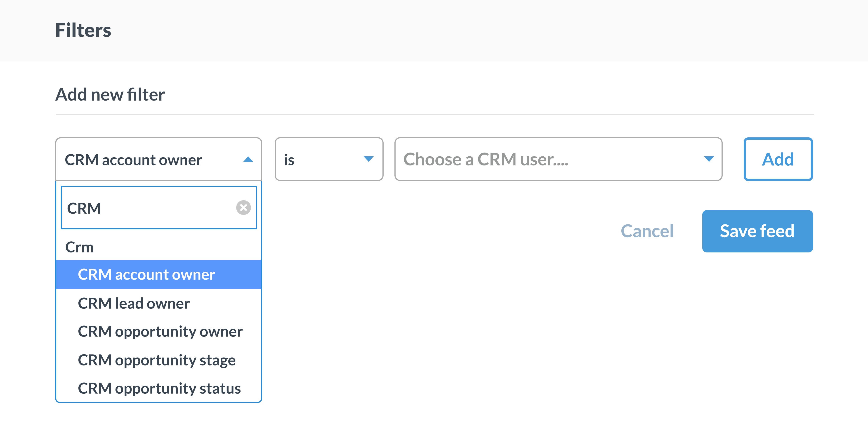Screen dimensions: 868x433
Task: Select CRM account owner option
Action: click(159, 275)
